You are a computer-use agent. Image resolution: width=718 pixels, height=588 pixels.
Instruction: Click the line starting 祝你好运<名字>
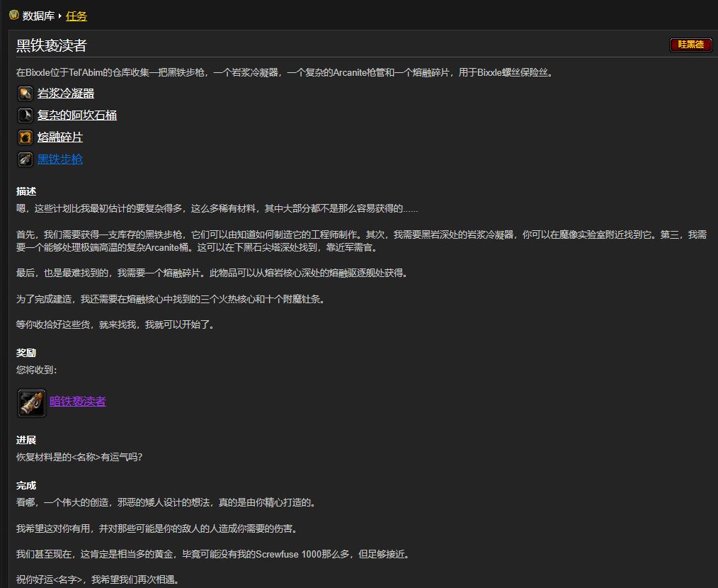(98, 579)
